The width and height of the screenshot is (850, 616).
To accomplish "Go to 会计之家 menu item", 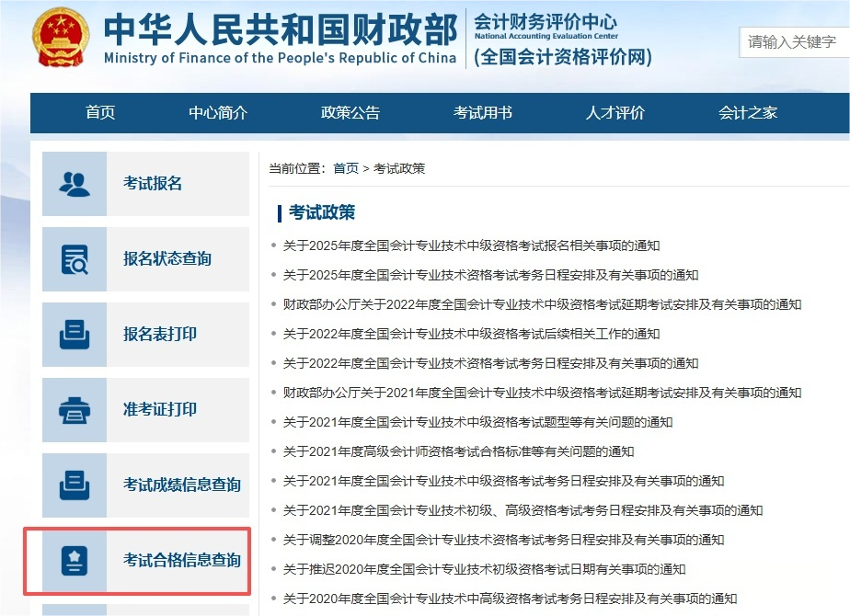I will point(747,112).
